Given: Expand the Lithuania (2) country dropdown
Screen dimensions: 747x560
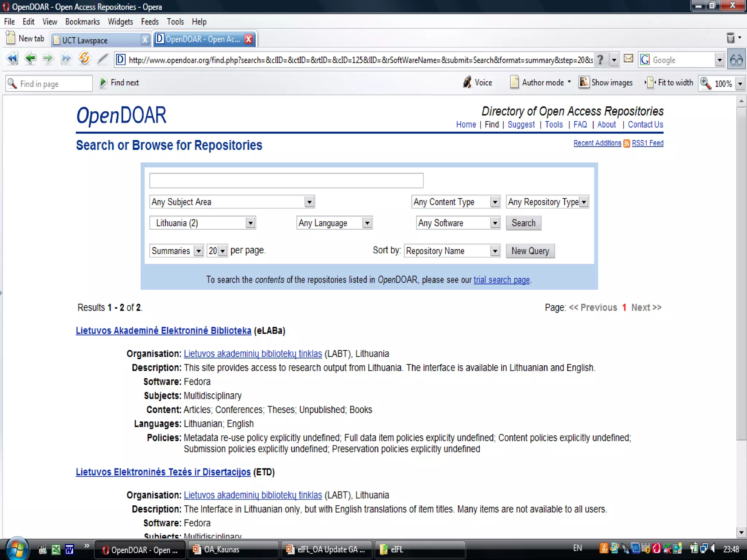Looking at the screenshot, I should [x=202, y=223].
